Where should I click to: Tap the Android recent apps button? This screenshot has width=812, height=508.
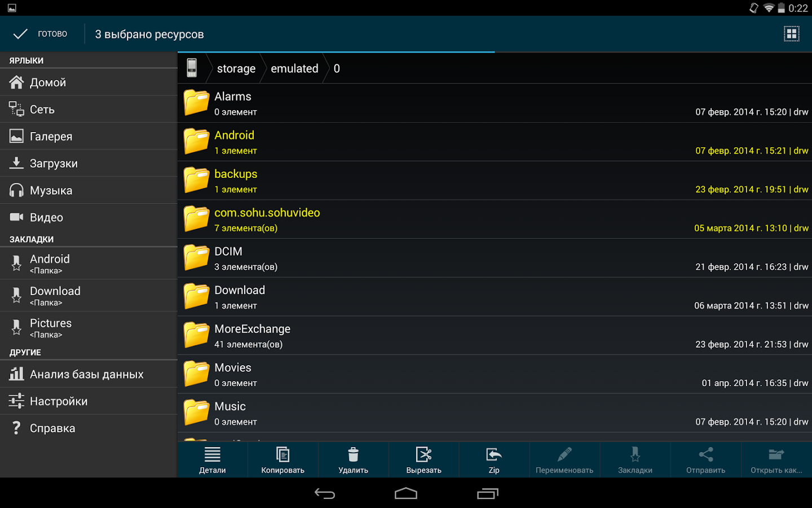(488, 494)
